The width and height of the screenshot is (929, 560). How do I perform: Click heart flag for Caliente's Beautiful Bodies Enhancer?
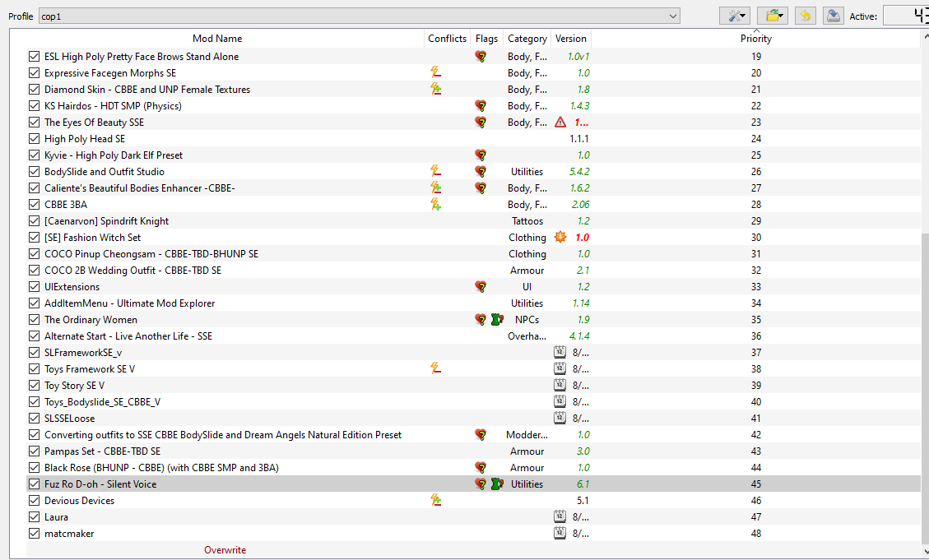[481, 188]
